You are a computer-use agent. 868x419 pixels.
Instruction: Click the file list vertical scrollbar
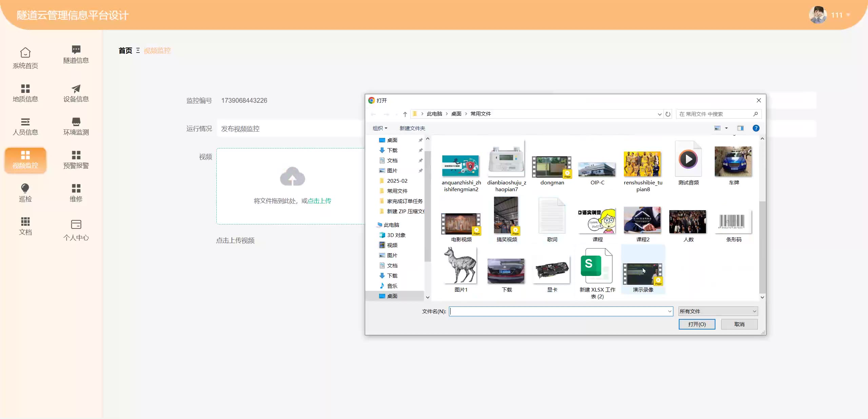pos(762,247)
